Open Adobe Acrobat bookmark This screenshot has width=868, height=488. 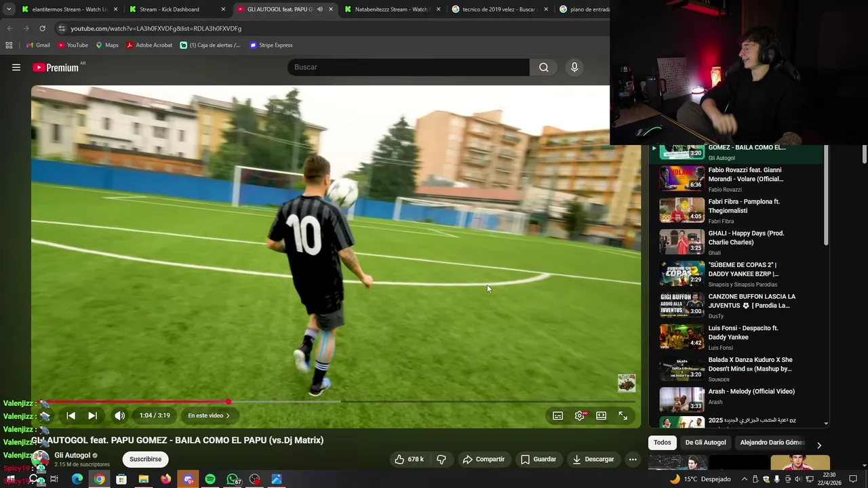pos(149,45)
